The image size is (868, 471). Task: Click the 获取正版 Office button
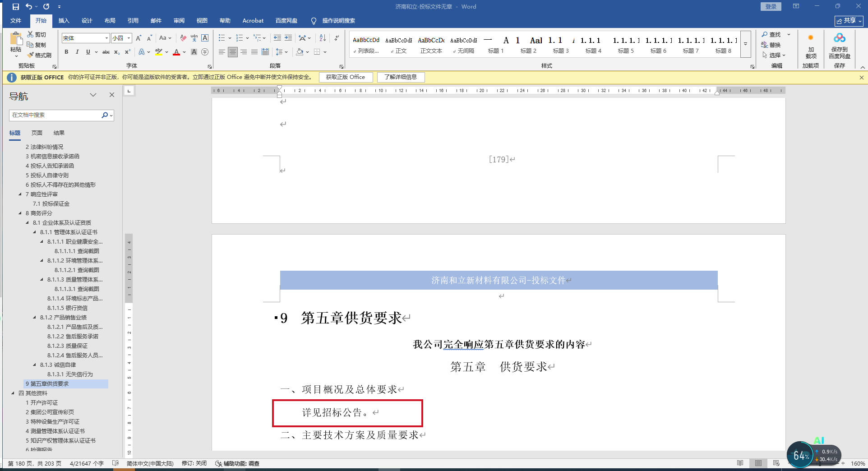[x=346, y=77]
